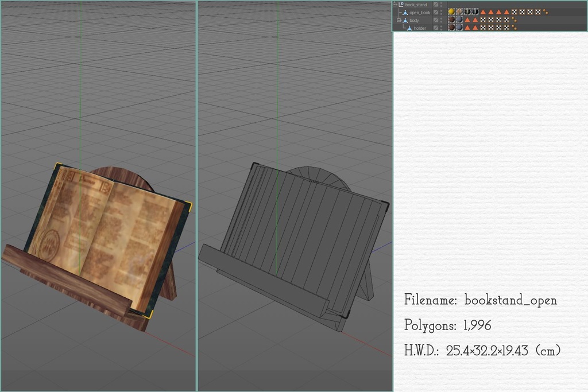588x392 pixels.
Task: Select the second orange selection tag on body
Action: click(x=475, y=20)
